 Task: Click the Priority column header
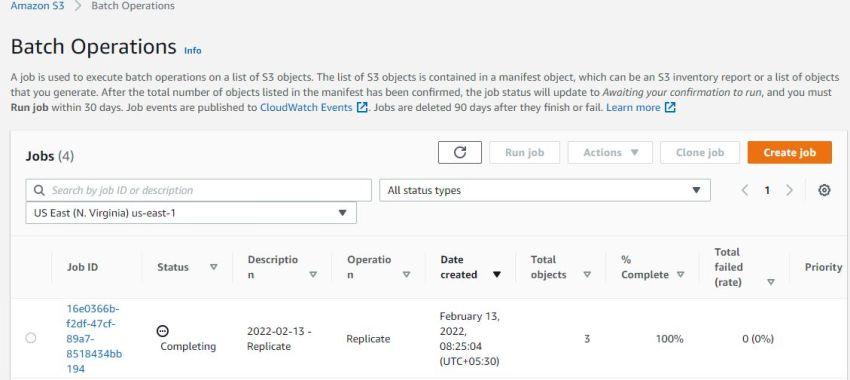click(823, 267)
